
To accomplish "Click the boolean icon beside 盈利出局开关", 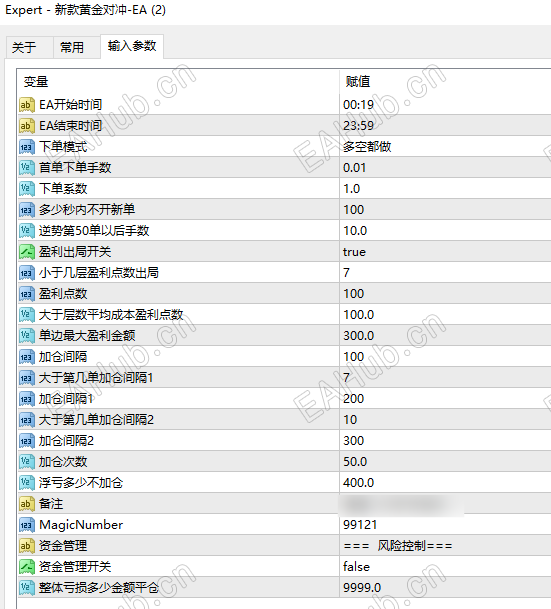I will [26, 252].
